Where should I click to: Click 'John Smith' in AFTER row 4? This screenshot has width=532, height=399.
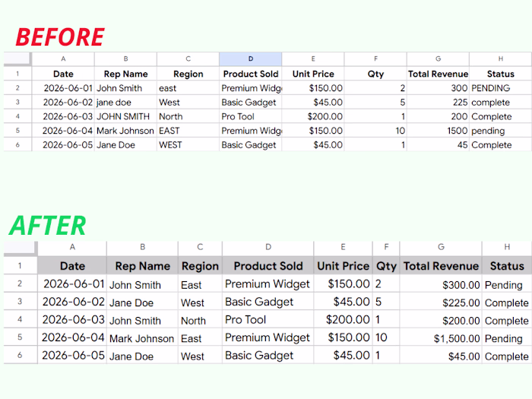point(142,319)
